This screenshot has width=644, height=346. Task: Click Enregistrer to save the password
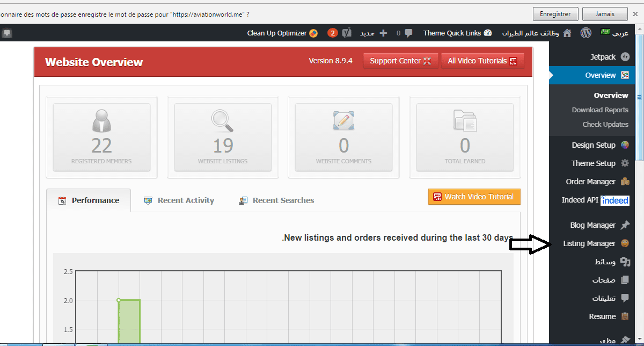tap(555, 14)
